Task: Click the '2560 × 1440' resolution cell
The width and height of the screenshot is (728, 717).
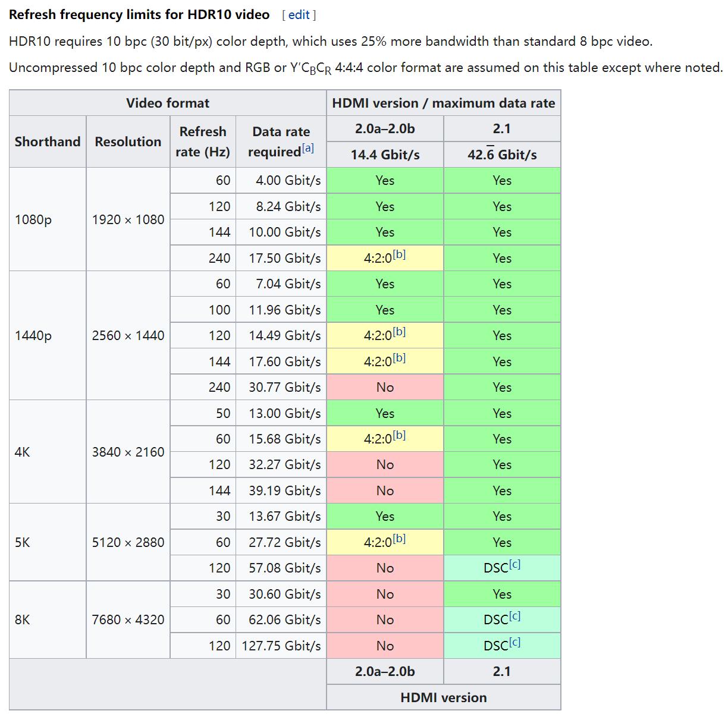Action: (128, 335)
